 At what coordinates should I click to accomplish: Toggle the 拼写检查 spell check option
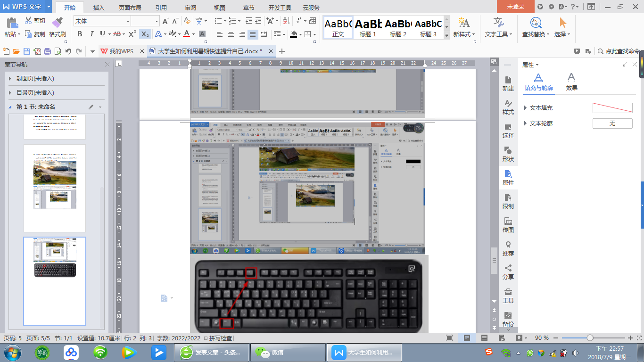point(218,338)
